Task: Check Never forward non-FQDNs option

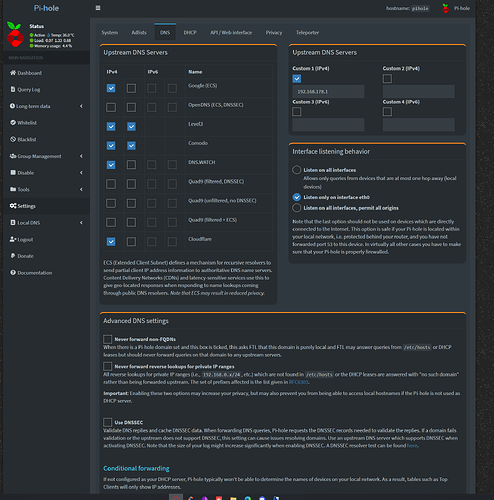Action: click(x=107, y=339)
